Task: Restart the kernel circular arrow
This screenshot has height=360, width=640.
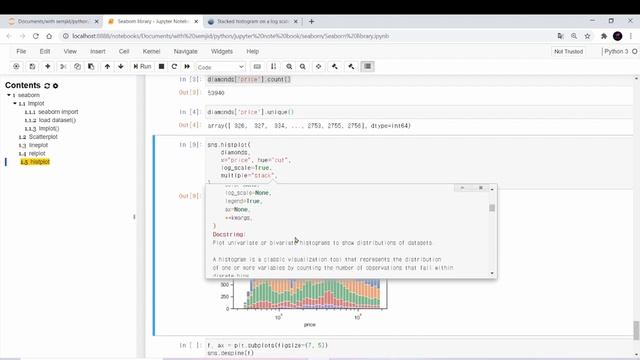Action: pyautogui.click(x=174, y=67)
